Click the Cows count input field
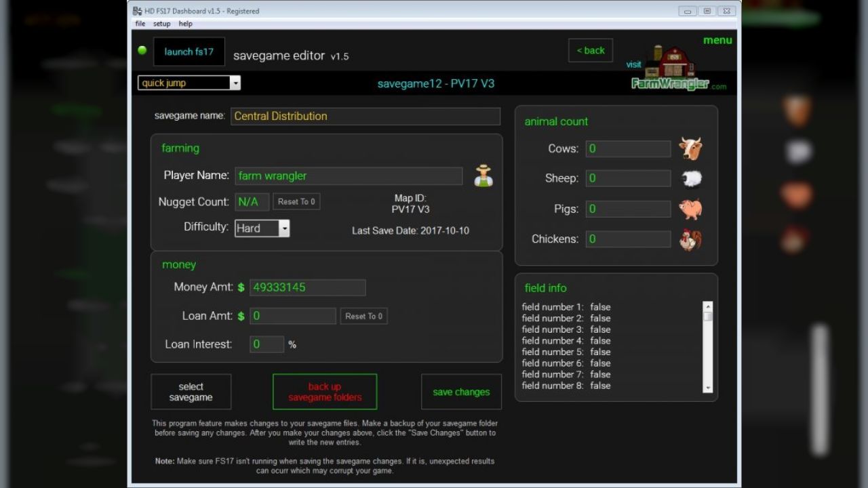Viewport: 868px width, 488px height. tap(629, 148)
